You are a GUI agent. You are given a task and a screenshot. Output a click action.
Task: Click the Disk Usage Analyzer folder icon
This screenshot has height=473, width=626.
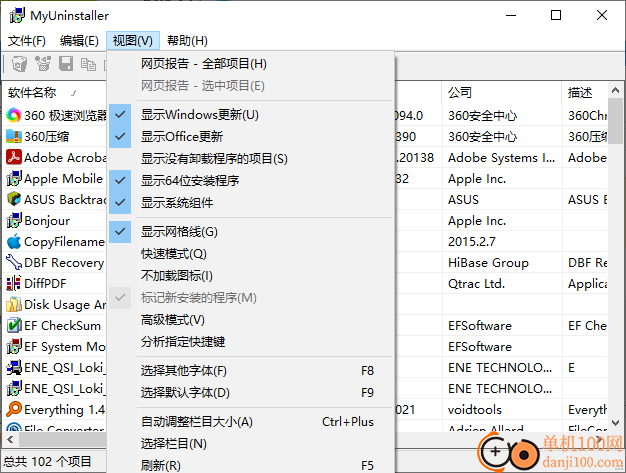coord(14,305)
